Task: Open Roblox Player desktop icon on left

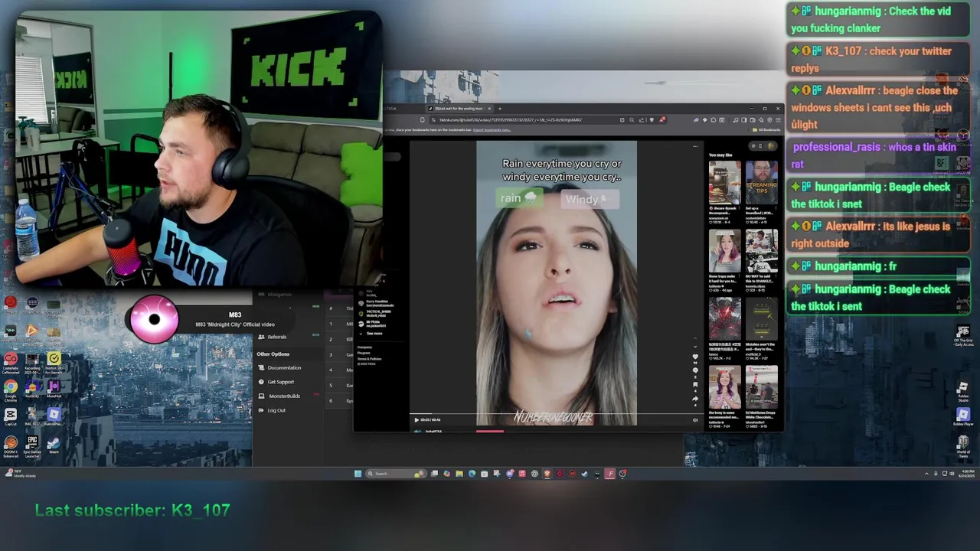Action: [x=54, y=417]
